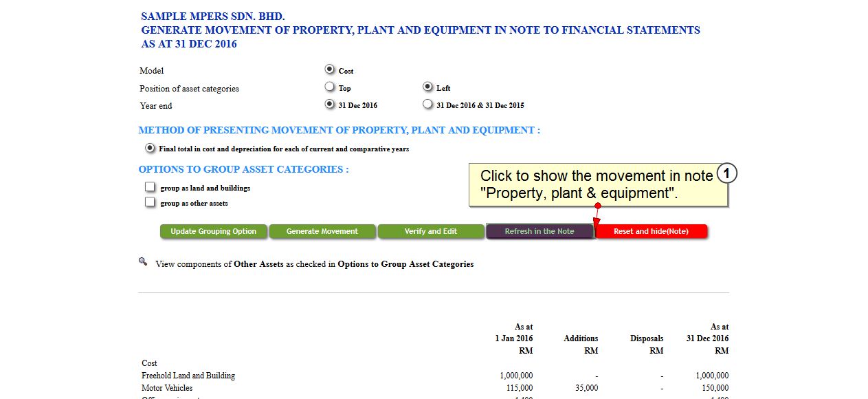Select year end 31 Dec 2016 only
Screen dimensions: 868x399
pyautogui.click(x=330, y=105)
